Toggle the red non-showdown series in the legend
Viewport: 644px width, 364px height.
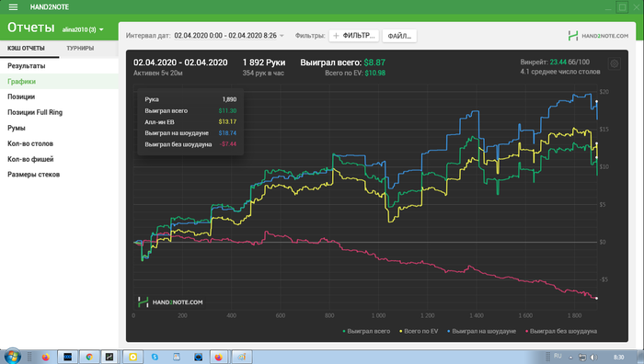(561, 331)
